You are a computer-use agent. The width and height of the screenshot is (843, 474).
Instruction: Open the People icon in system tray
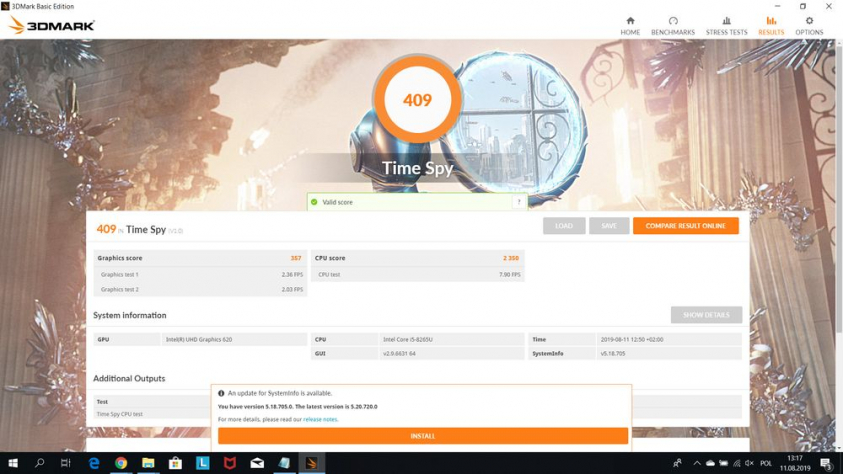pos(677,463)
